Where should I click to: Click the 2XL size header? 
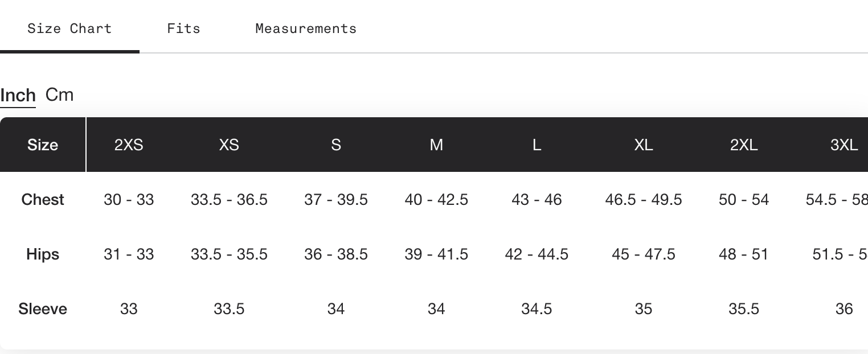coord(744,145)
